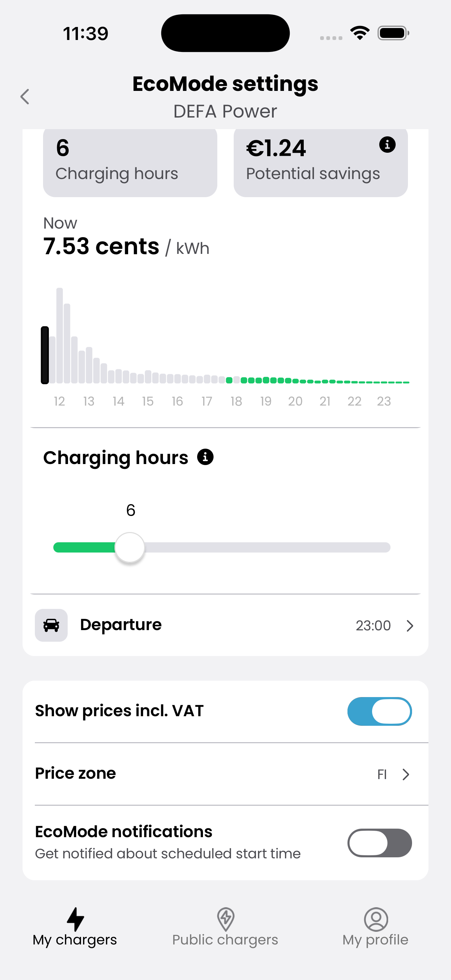The width and height of the screenshot is (451, 980).
Task: Tap the Public chargers map pin icon
Action: 225,919
